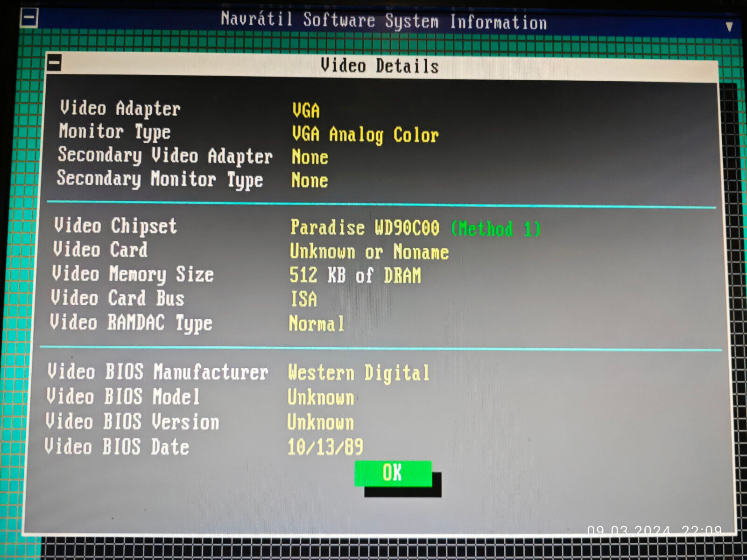Select the 'Video BIOS Date' label
Viewport: 747px width, 560px height.
pos(117,447)
